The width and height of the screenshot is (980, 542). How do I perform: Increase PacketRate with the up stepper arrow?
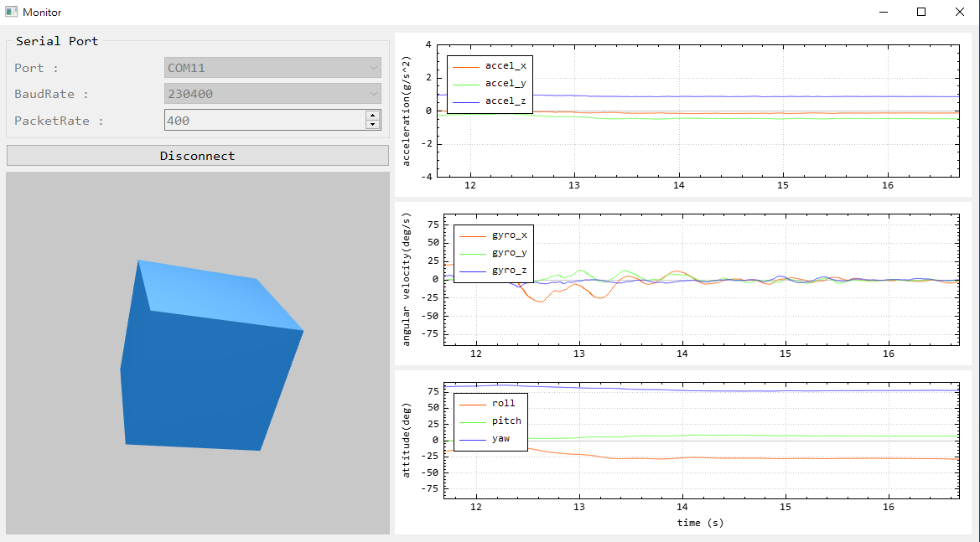pos(372,116)
